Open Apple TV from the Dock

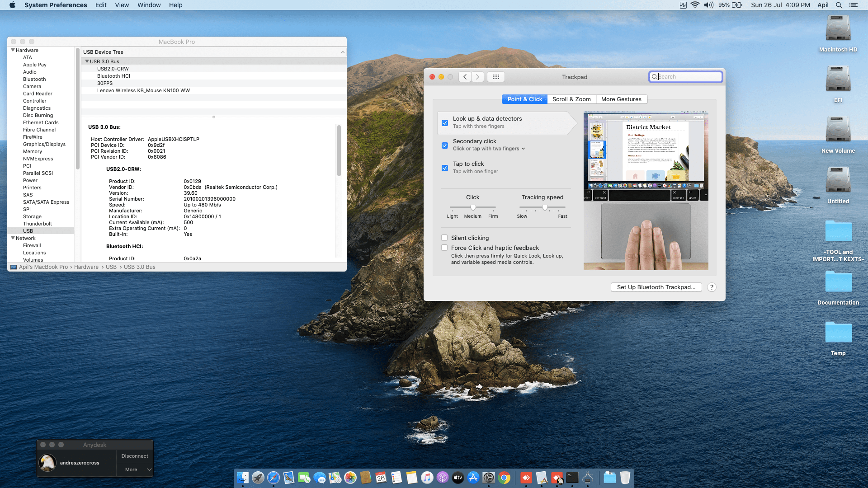[x=458, y=478]
